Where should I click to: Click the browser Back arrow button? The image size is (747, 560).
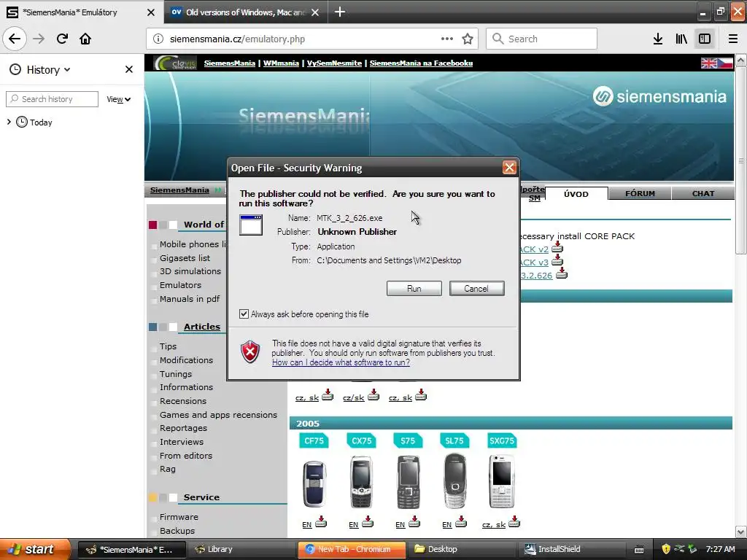point(15,39)
